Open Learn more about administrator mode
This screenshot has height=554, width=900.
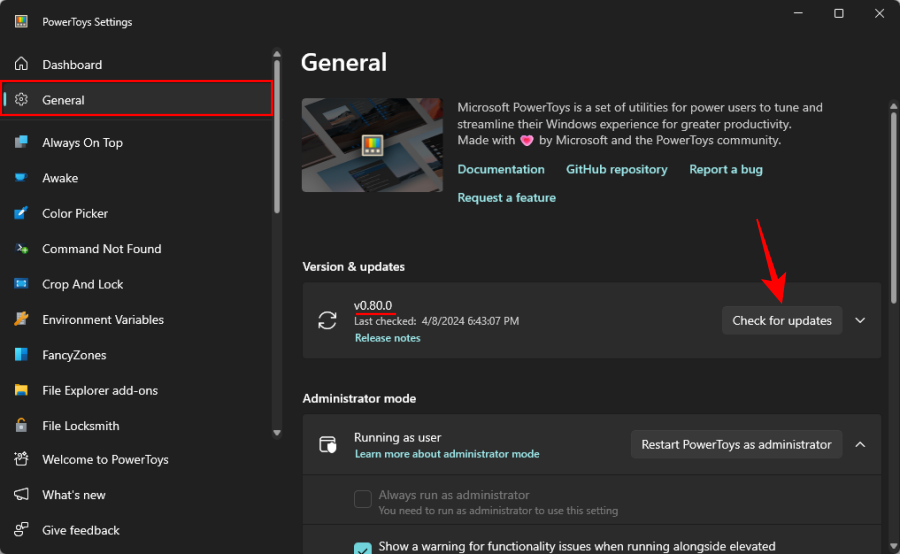[x=447, y=454]
